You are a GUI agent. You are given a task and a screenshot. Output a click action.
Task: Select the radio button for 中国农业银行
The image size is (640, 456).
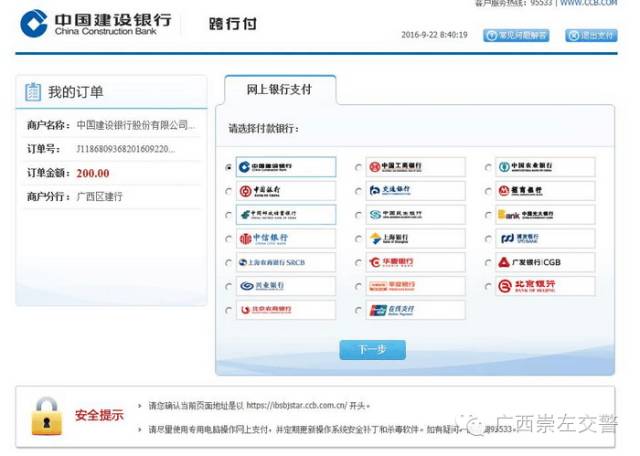pos(488,167)
